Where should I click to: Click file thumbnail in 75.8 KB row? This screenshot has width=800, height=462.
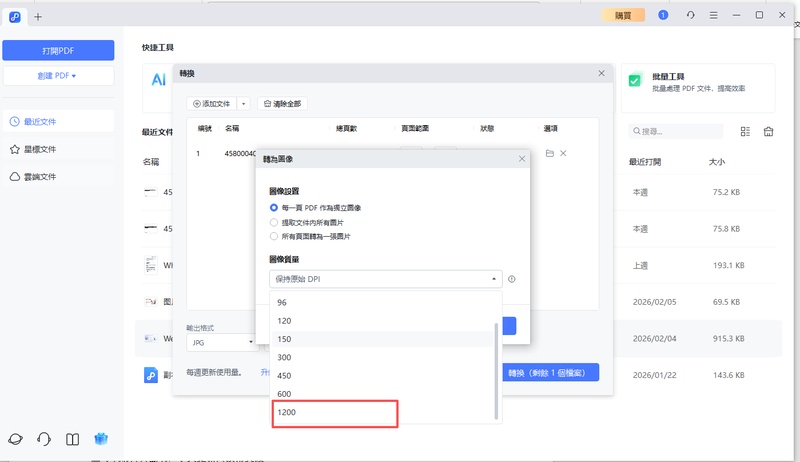coord(151,228)
